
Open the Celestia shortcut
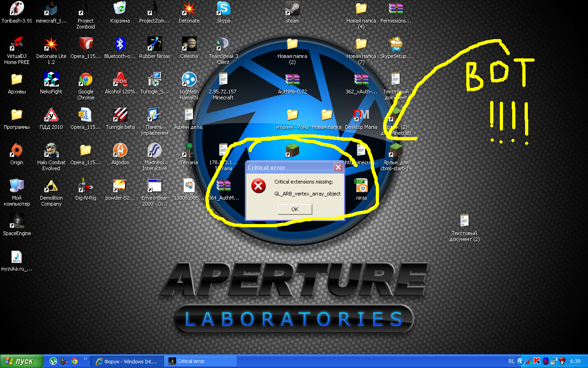coord(189,48)
